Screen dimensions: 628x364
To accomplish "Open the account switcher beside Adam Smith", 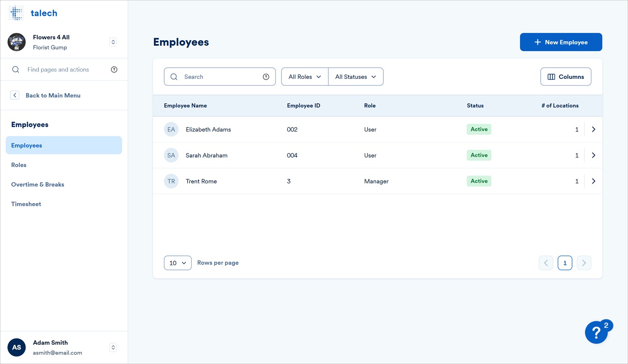I will [113, 347].
